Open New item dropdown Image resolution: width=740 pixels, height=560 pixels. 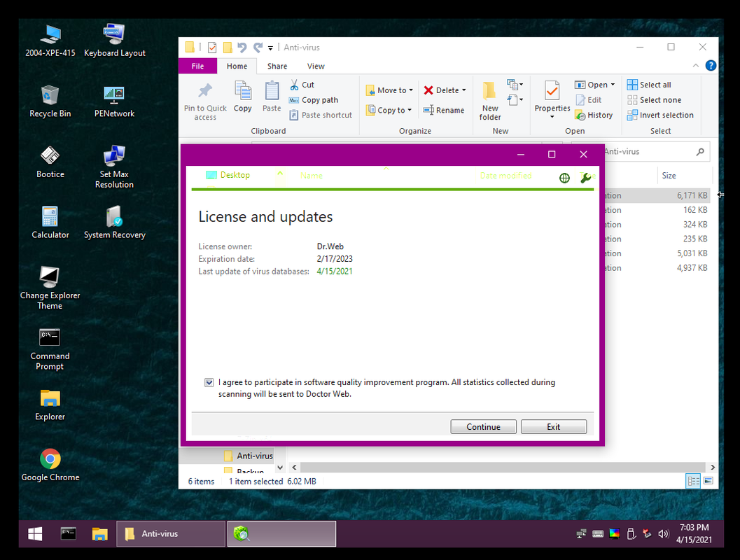tap(515, 85)
